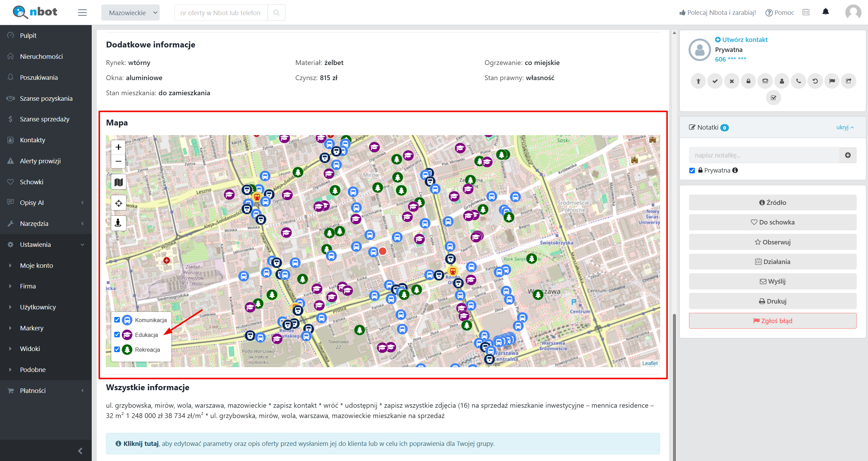This screenshot has width=868, height=461.
Task: Click the Do schowka button
Action: coord(773,222)
